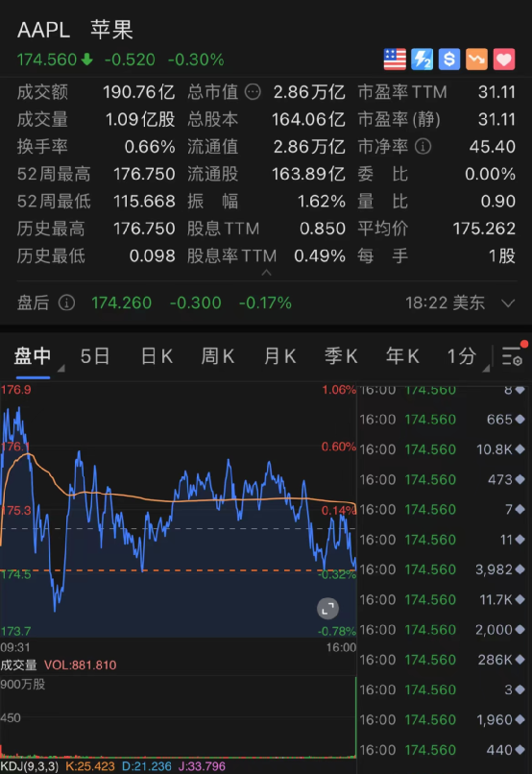Image resolution: width=532 pixels, height=774 pixels.
Task: Open info circle next to 盘后
Action: pyautogui.click(x=66, y=302)
